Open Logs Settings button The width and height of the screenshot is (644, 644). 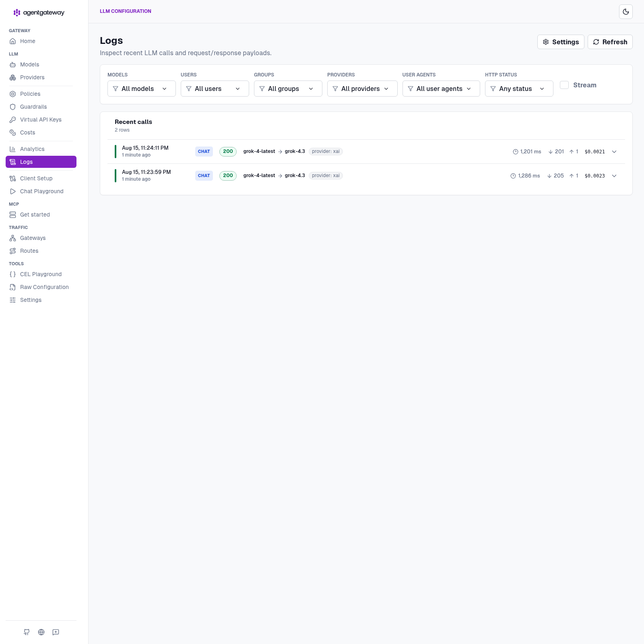click(x=561, y=42)
